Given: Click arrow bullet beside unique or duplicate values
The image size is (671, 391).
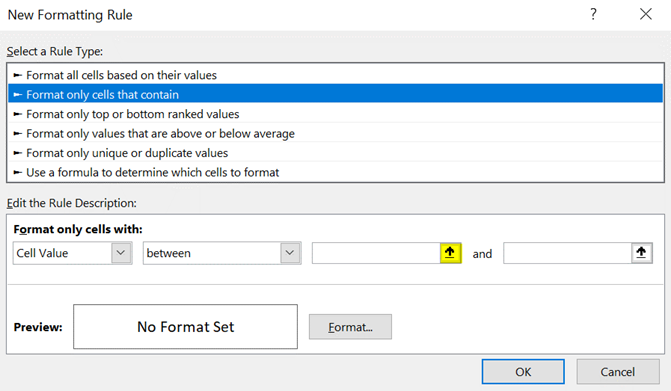Looking at the screenshot, I should (18, 153).
